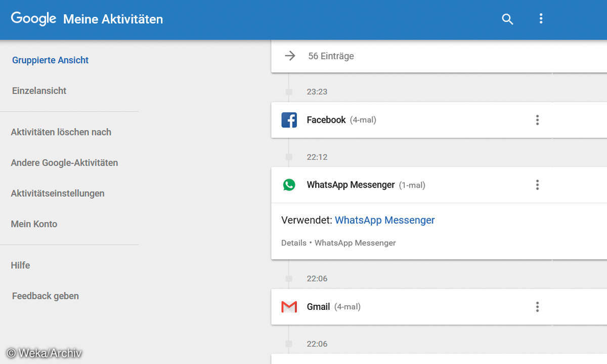607x364 pixels.
Task: Click the Facebook app icon
Action: [289, 120]
